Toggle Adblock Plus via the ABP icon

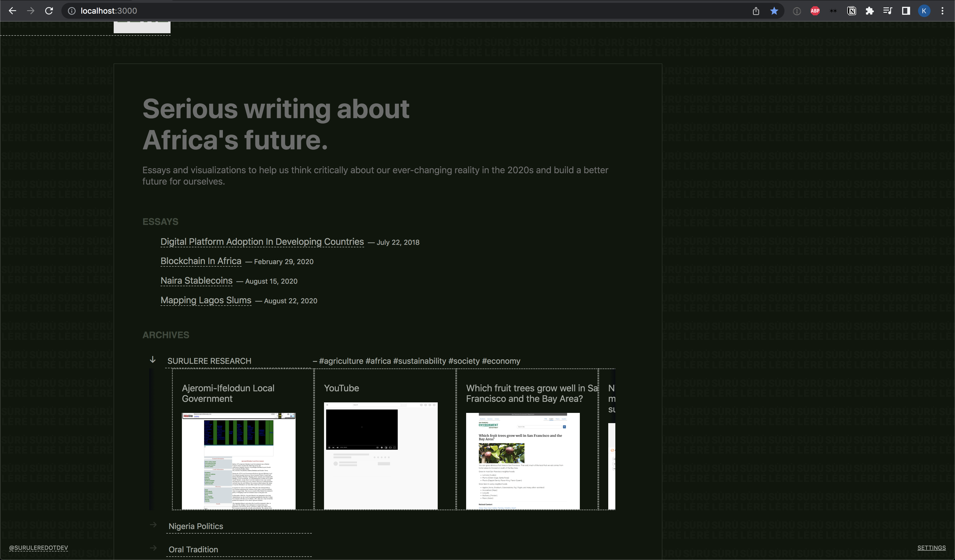point(815,11)
